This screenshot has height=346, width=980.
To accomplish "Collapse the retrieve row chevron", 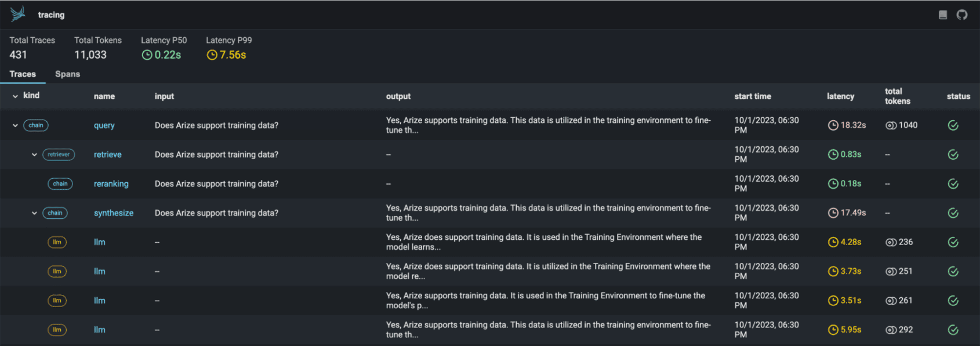I will (x=34, y=154).
